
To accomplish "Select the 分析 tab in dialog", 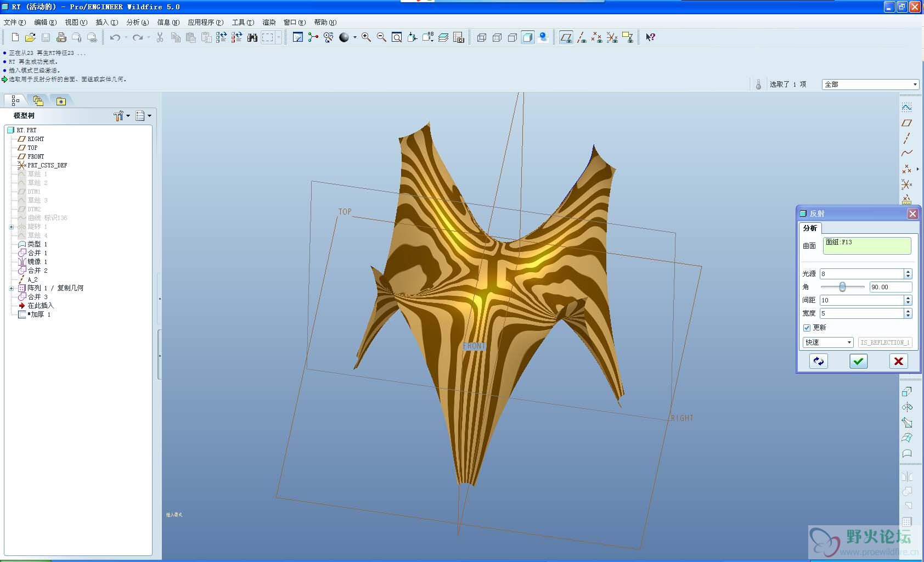I will (x=810, y=228).
